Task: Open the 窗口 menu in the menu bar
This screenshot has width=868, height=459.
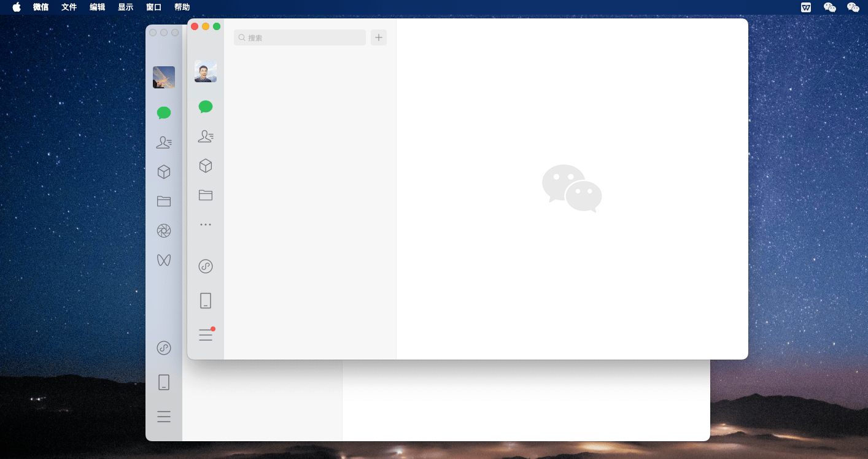Action: coord(154,7)
